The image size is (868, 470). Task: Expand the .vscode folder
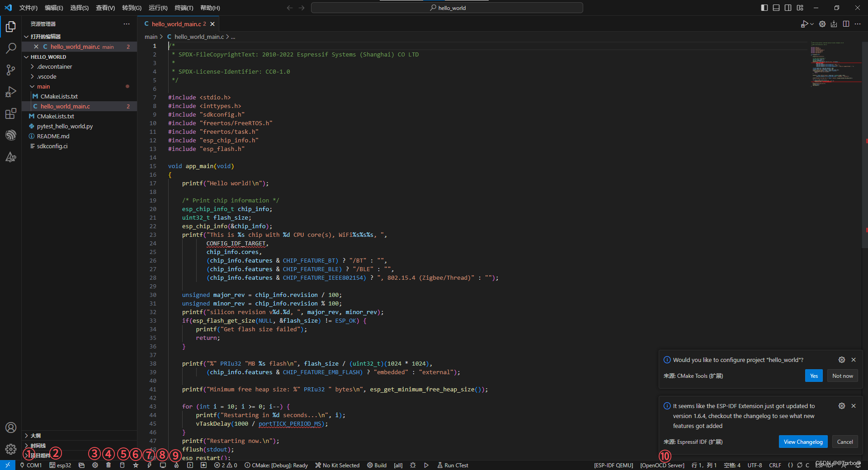click(x=79, y=76)
